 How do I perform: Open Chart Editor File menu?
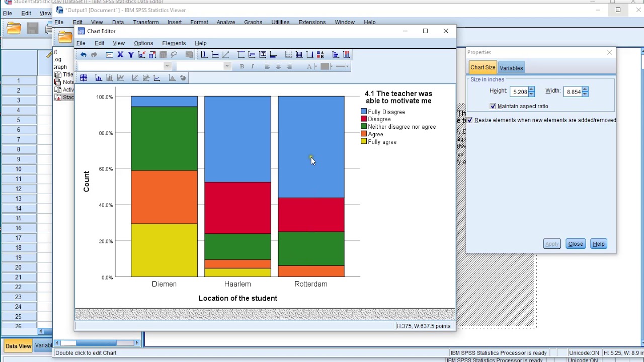(80, 43)
